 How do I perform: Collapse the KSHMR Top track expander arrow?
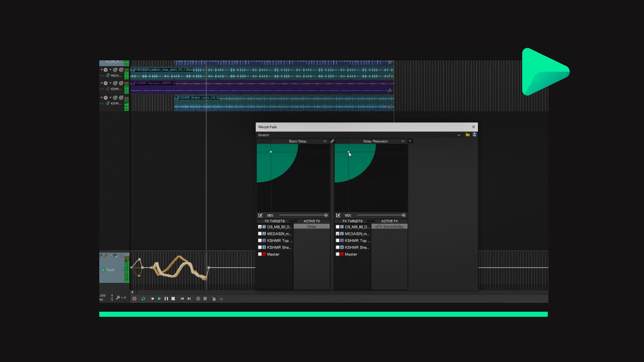pos(102,83)
